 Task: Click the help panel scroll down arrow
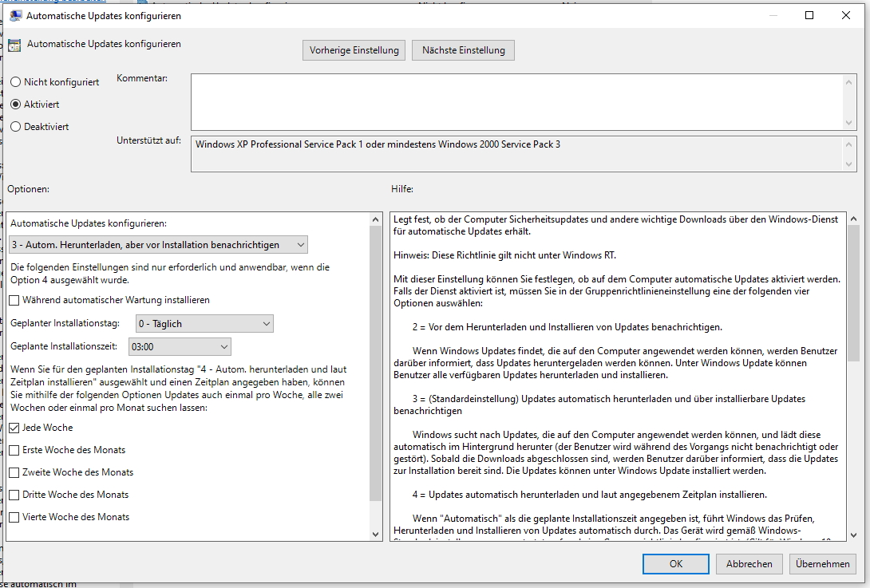pyautogui.click(x=853, y=535)
